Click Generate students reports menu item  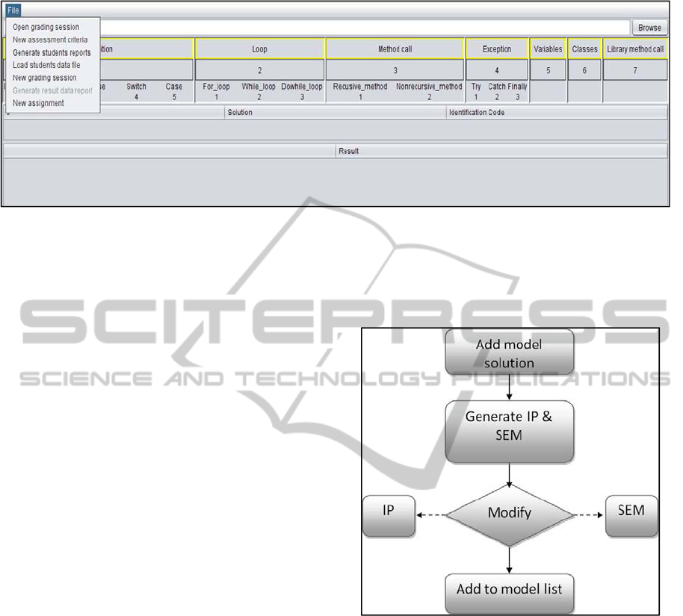click(52, 52)
